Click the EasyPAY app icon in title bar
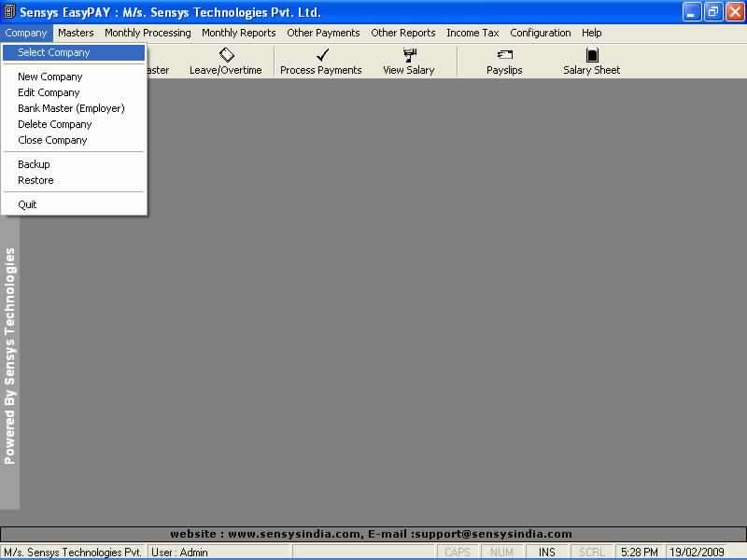747x560 pixels. pyautogui.click(x=9, y=11)
